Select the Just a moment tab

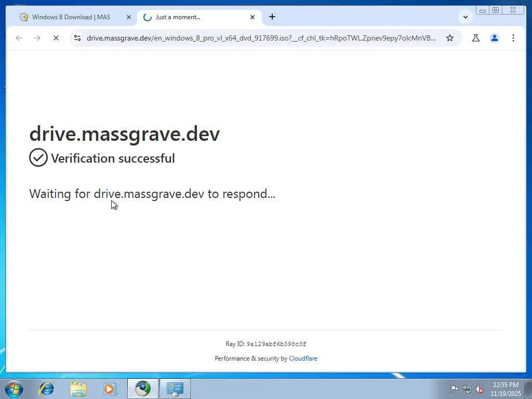click(199, 17)
